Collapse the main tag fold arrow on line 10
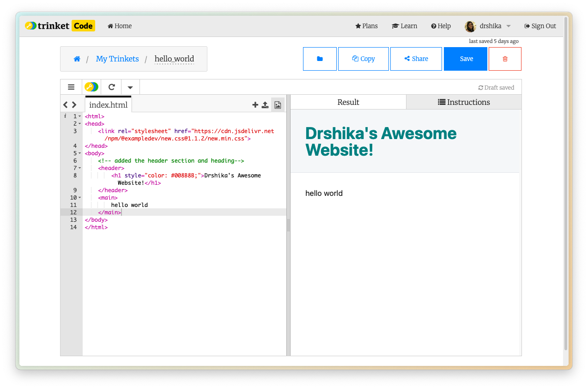 pos(80,198)
